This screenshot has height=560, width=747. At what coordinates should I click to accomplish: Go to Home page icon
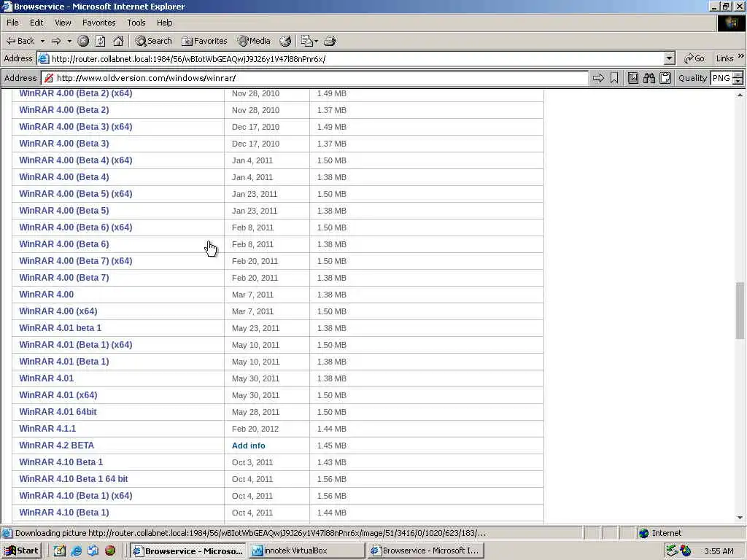118,41
